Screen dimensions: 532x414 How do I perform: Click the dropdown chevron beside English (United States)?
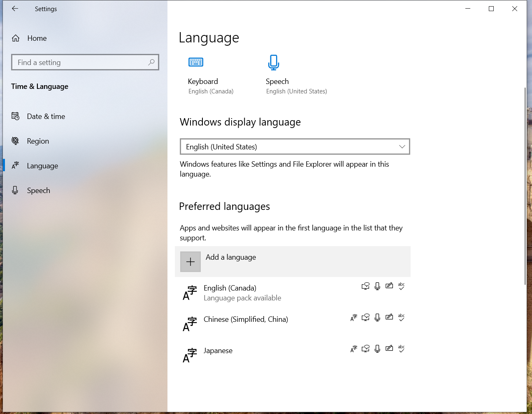click(x=402, y=147)
